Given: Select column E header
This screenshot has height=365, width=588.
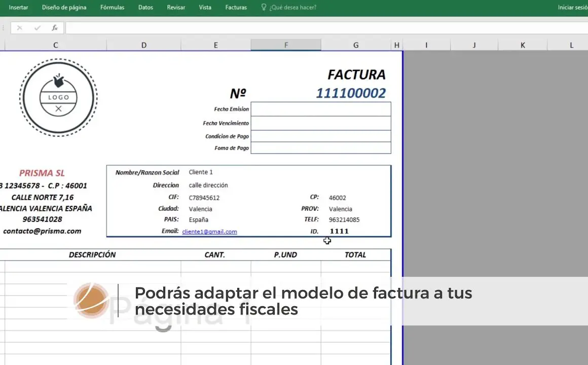Looking at the screenshot, I should pyautogui.click(x=215, y=45).
